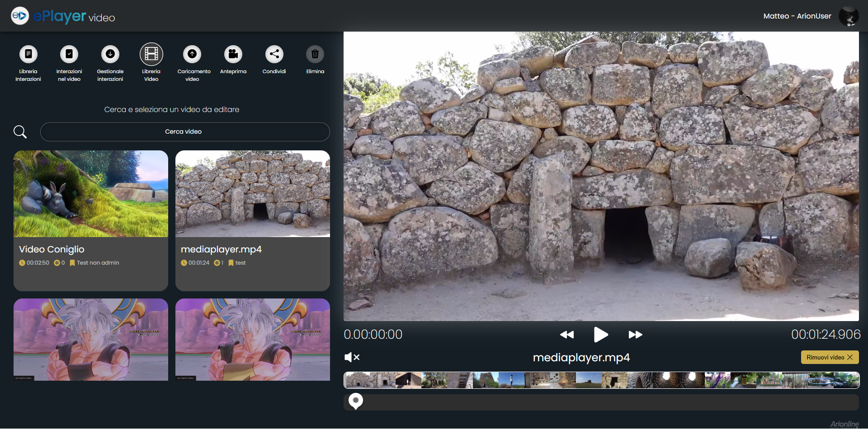868x429 pixels.
Task: Select the mediaplayer.mp4 stone wall thumbnail
Action: coord(253,194)
